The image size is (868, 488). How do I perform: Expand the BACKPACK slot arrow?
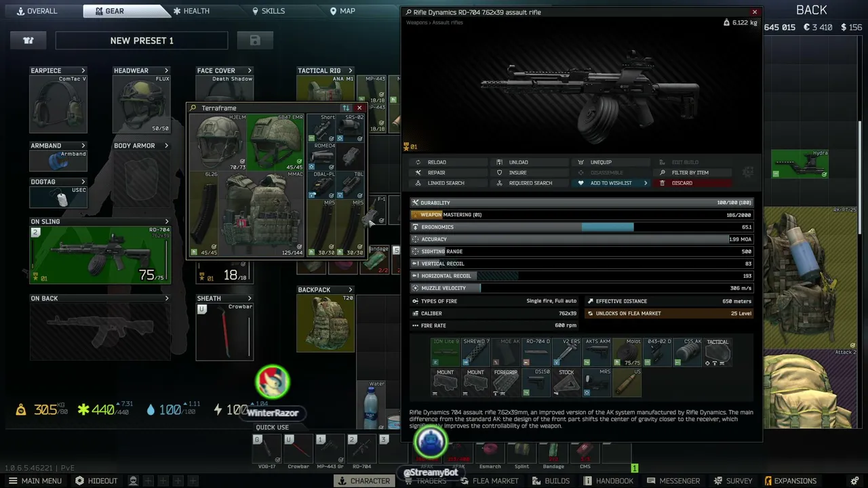[351, 290]
